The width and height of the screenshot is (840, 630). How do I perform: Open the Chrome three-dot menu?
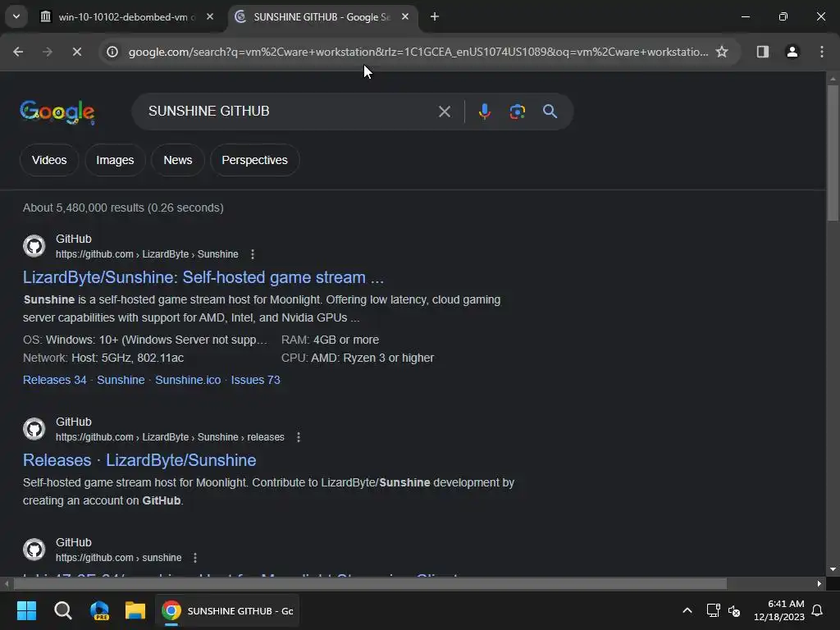pyautogui.click(x=822, y=52)
